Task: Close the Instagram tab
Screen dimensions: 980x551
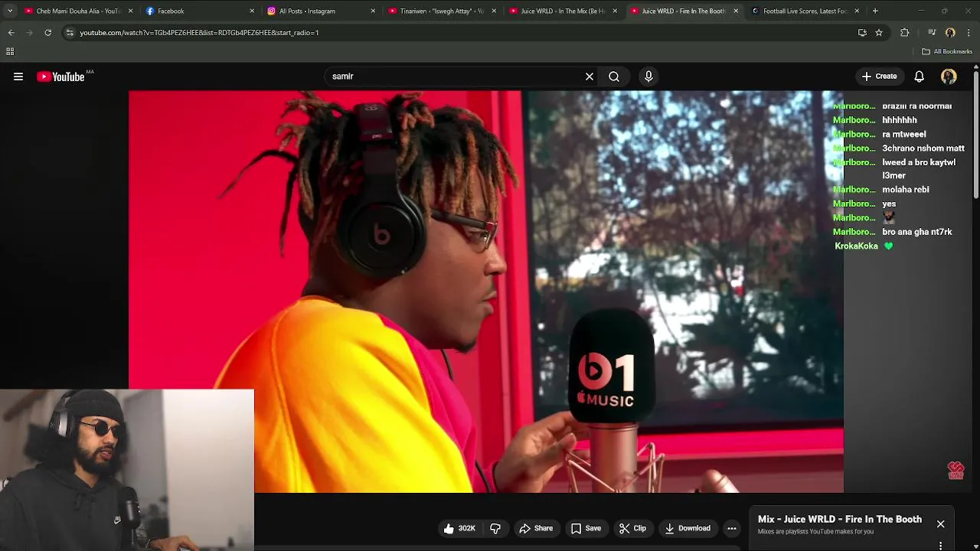Action: pyautogui.click(x=373, y=11)
